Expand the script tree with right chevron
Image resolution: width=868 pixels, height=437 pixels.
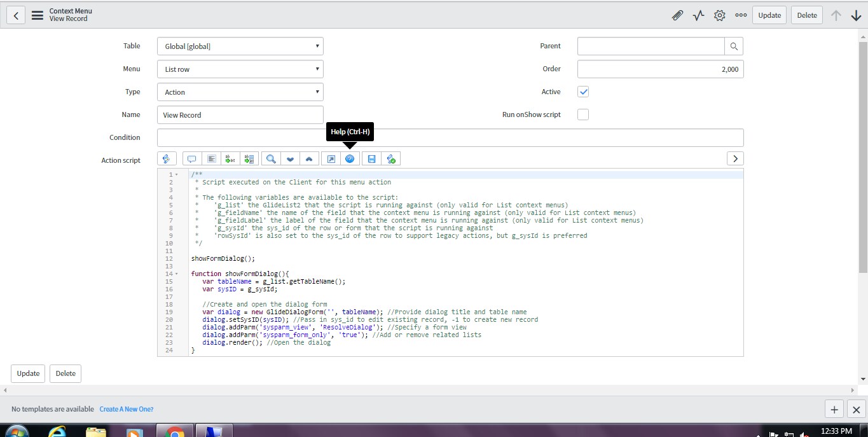point(735,158)
